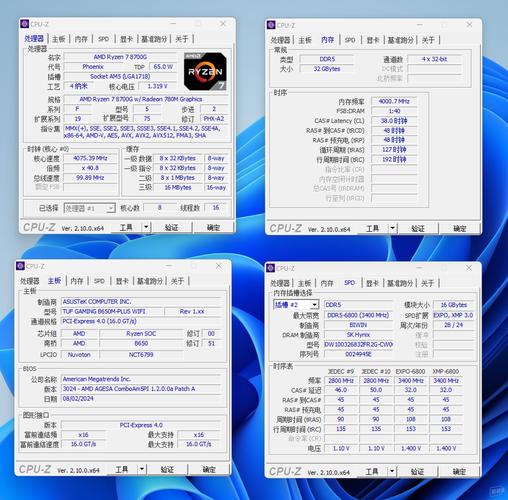The height and width of the screenshot is (500, 508).
Task: Click the TUF GAMING B650M-PLUS WIFI model field
Action: pos(112,311)
